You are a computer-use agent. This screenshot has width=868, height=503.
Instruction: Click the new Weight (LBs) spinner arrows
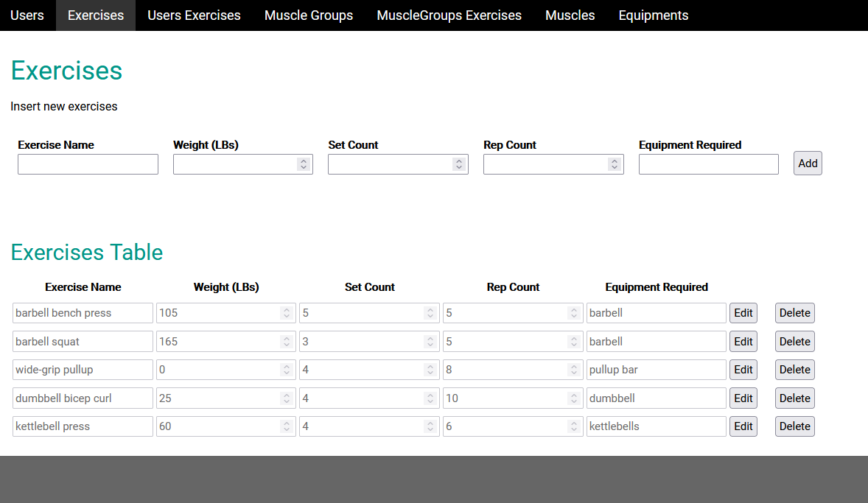point(304,164)
